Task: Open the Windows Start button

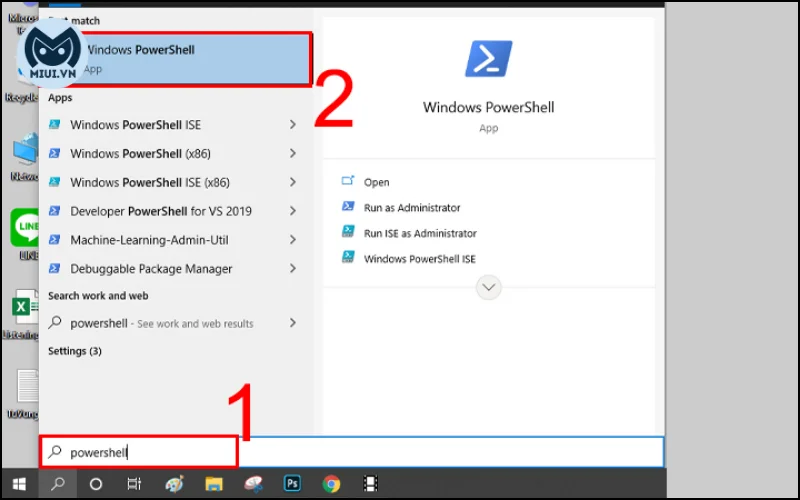Action: tap(19, 484)
